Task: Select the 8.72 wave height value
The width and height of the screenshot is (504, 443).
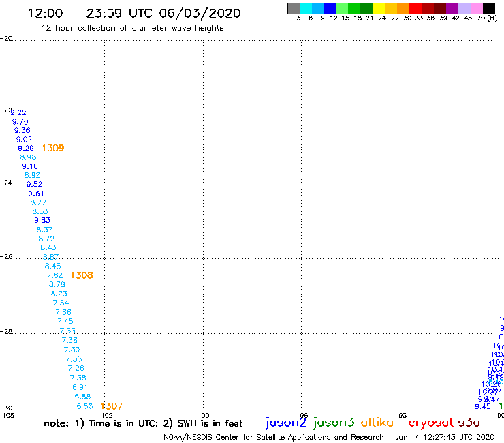Action: (x=46, y=239)
